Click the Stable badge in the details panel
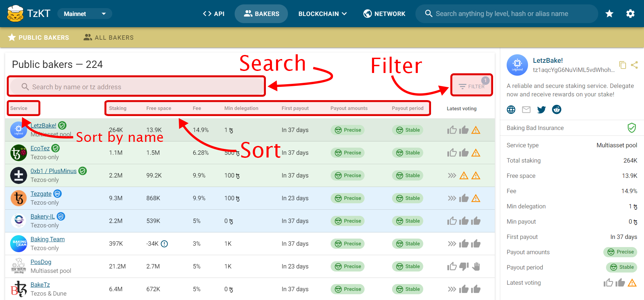 click(622, 267)
